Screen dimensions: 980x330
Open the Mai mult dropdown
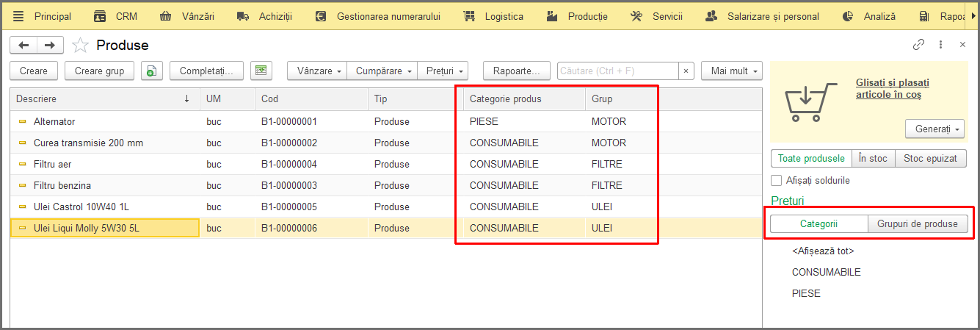coord(732,71)
